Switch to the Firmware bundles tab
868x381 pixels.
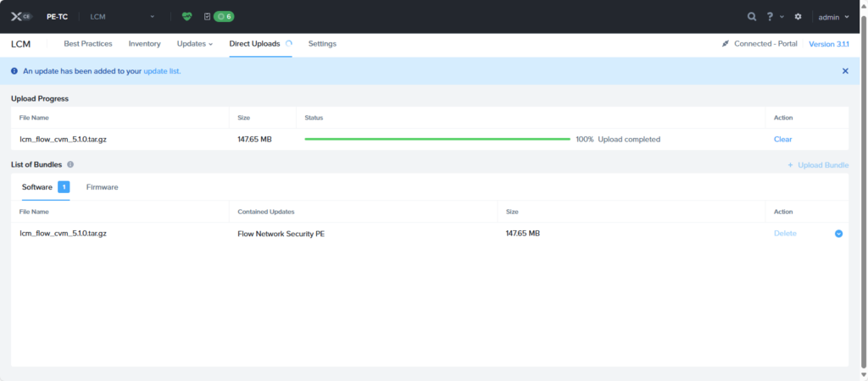coord(103,187)
